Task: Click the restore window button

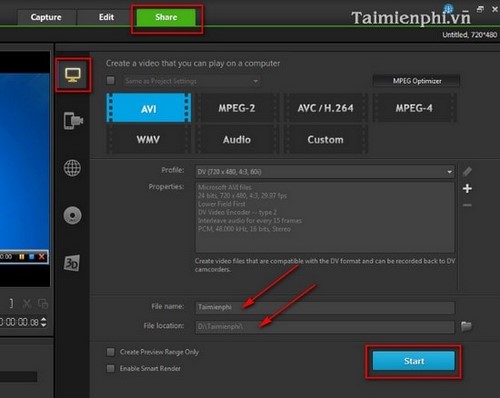Action: tap(480, 9)
